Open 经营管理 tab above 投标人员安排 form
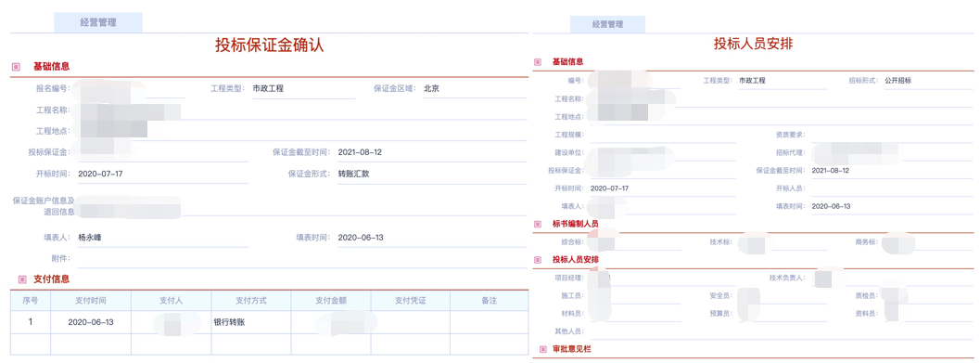The image size is (980, 363). pyautogui.click(x=607, y=24)
